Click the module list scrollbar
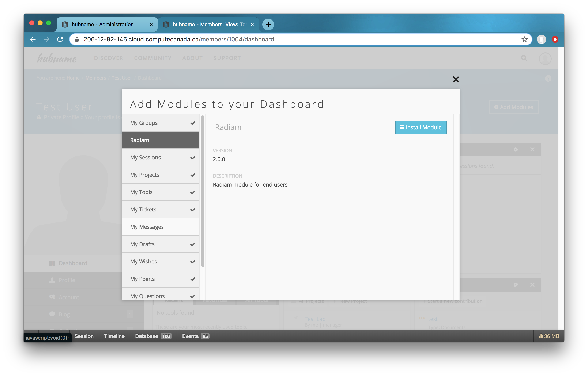Screen dimensions: 588x376 point(203,191)
